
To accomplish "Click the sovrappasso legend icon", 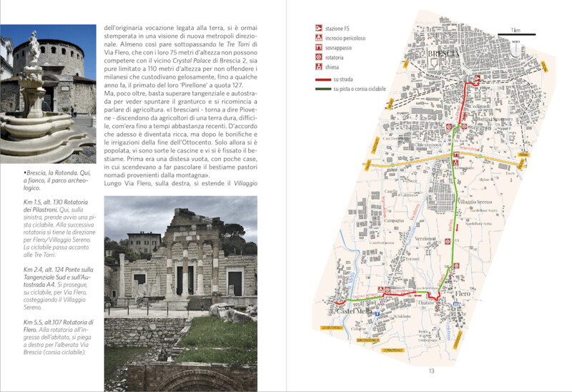I will 318,47.
